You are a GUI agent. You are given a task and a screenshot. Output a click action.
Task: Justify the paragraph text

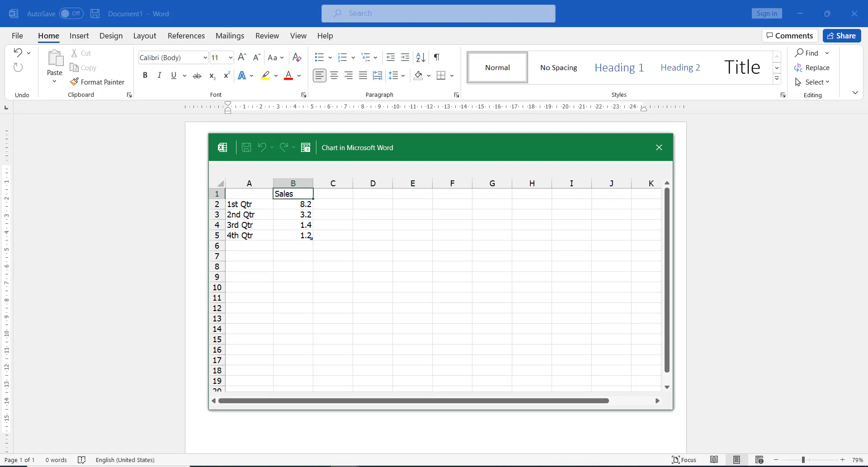coord(363,75)
